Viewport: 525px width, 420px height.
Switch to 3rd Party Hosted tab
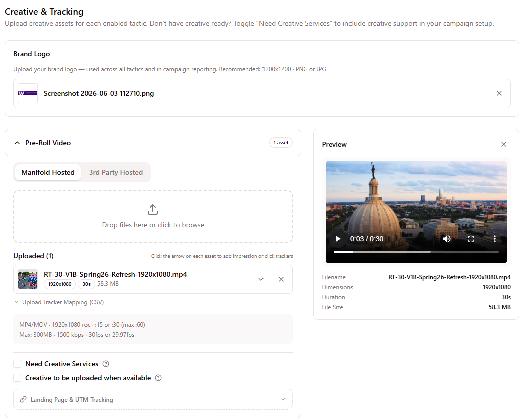116,172
